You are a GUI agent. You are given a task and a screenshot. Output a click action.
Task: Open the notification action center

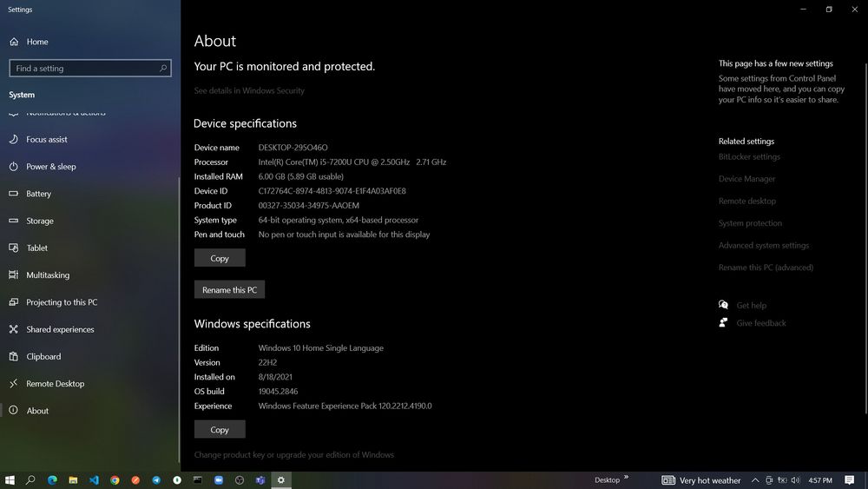point(849,480)
